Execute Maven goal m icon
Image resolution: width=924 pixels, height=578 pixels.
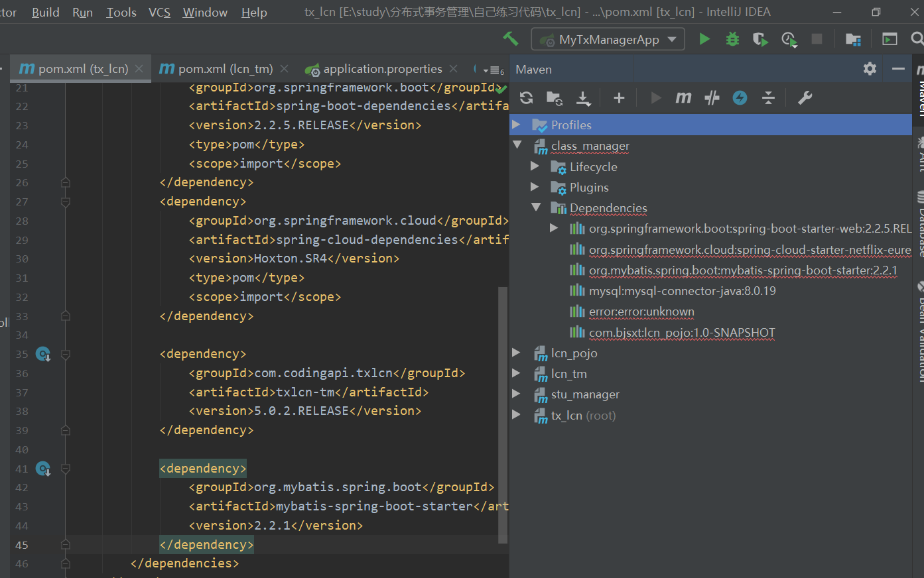click(683, 98)
